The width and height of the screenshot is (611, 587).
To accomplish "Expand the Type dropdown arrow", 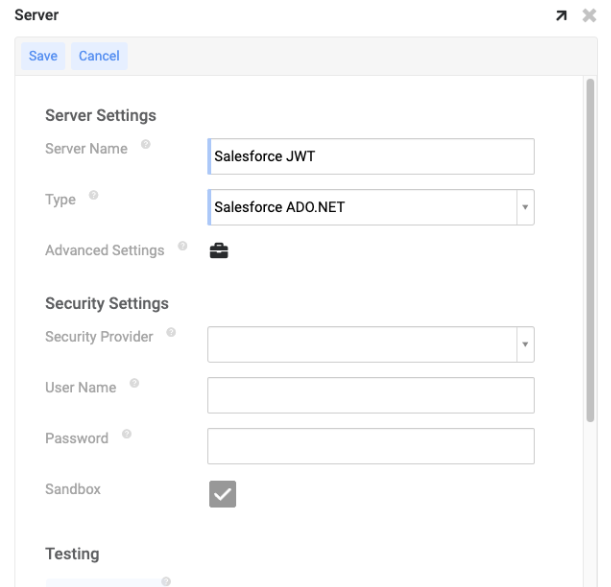I will (525, 208).
